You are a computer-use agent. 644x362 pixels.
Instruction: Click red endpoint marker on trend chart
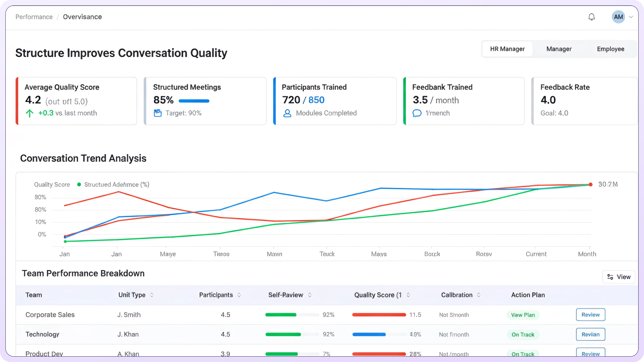[591, 184]
